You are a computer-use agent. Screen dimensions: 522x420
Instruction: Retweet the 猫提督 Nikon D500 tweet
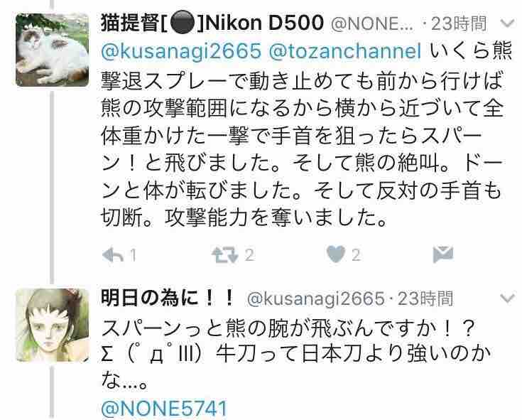coord(225,255)
